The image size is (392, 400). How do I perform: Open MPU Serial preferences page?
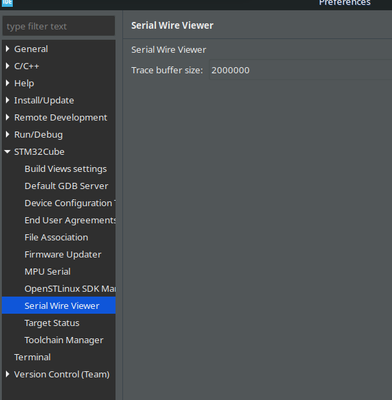point(47,272)
